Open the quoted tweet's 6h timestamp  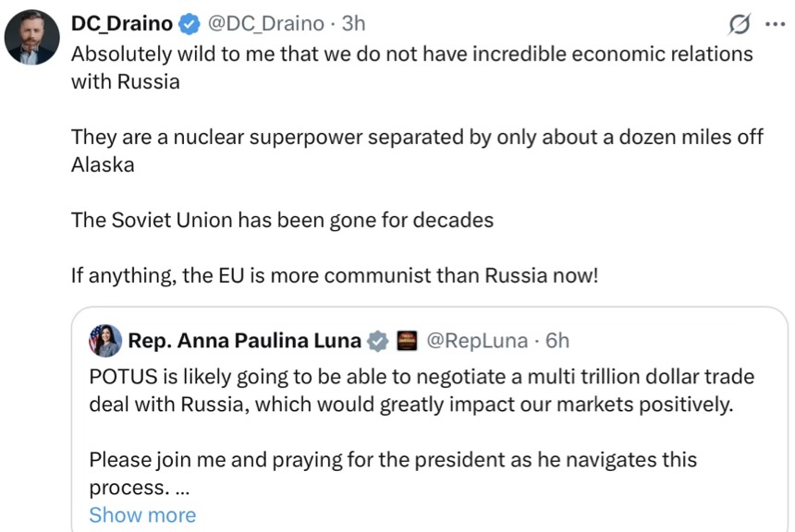557,341
